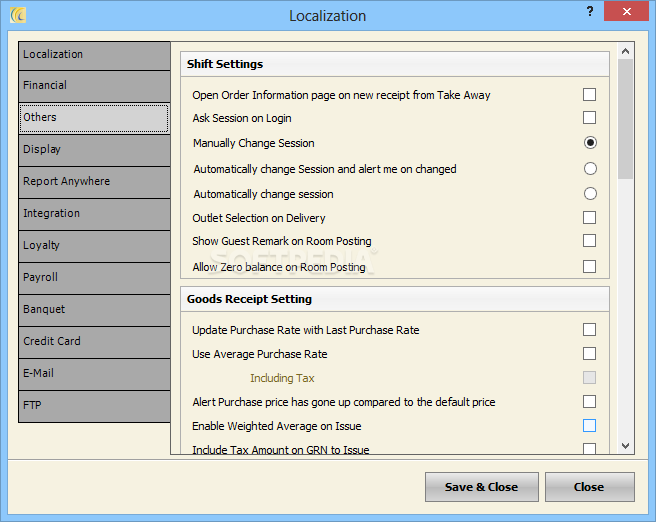
Task: Close the Localization window with X
Action: [x=626, y=11]
